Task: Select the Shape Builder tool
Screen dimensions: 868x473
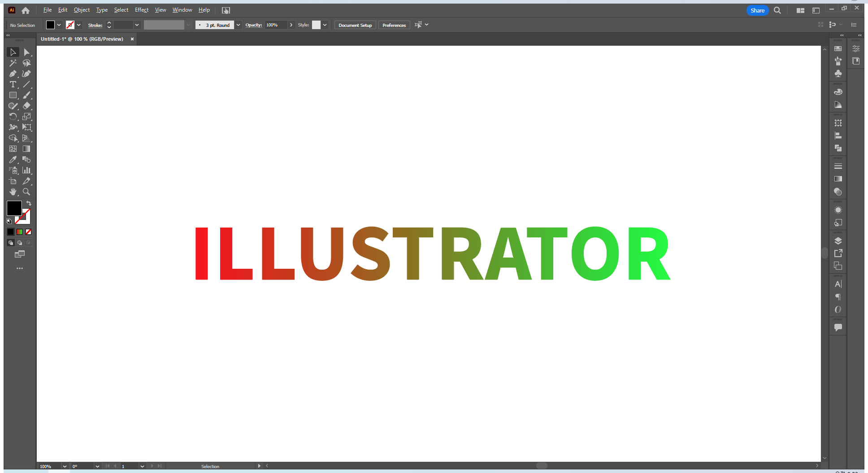Action: [x=13, y=138]
